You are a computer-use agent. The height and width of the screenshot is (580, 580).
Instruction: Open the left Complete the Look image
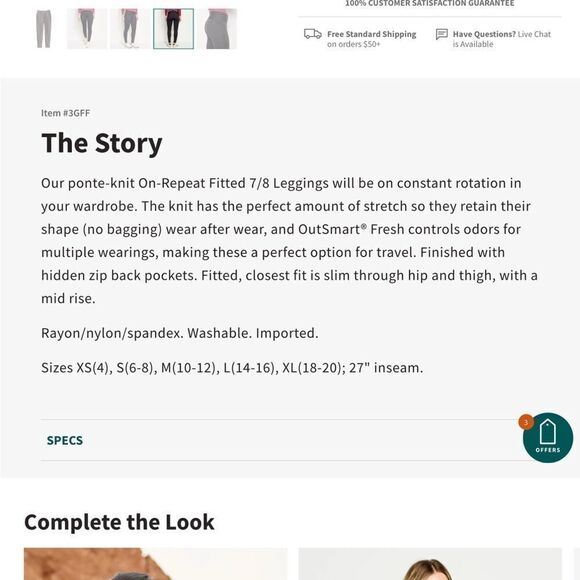155,564
